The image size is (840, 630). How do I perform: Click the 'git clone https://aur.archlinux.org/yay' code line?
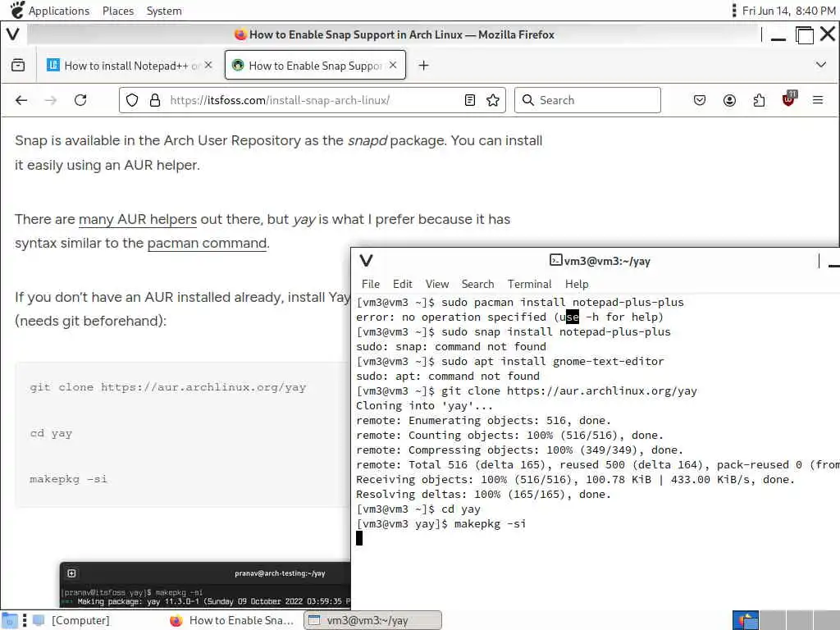coord(167,387)
